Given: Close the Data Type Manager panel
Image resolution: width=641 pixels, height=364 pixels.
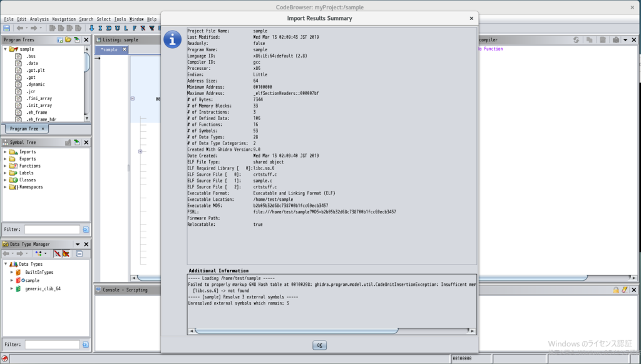Looking at the screenshot, I should (86, 245).
